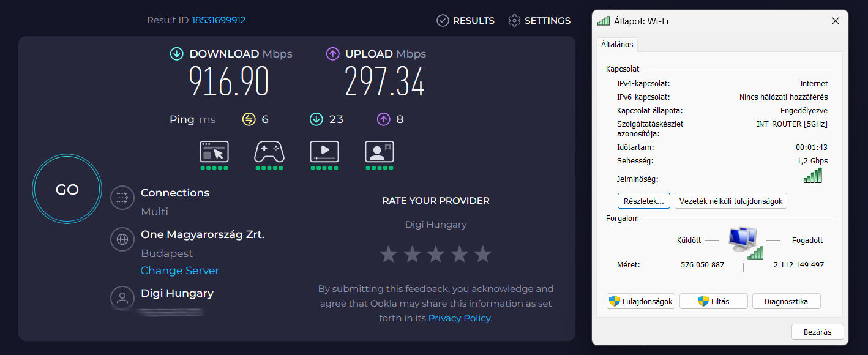Click the globe server icon
The image size is (868, 355).
122,239
